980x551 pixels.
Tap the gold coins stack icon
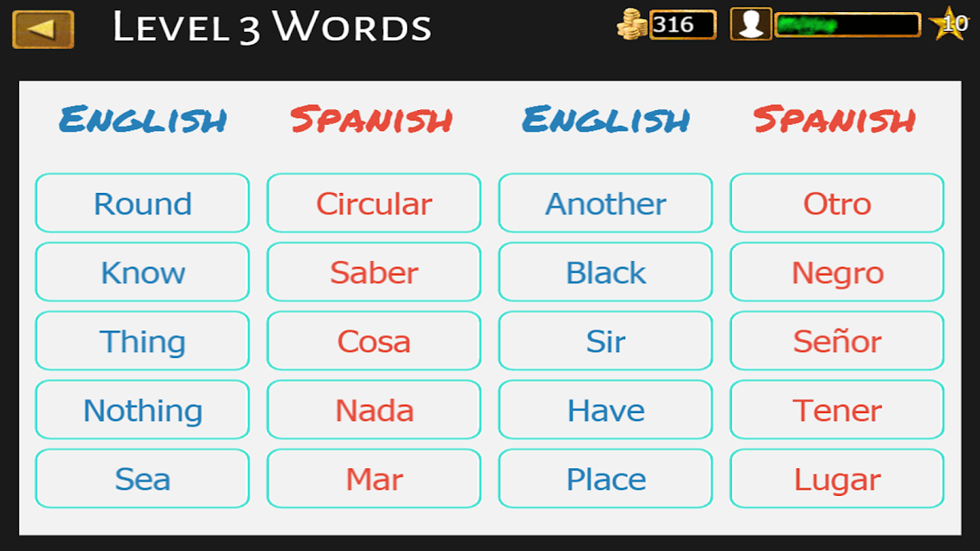pos(632,24)
